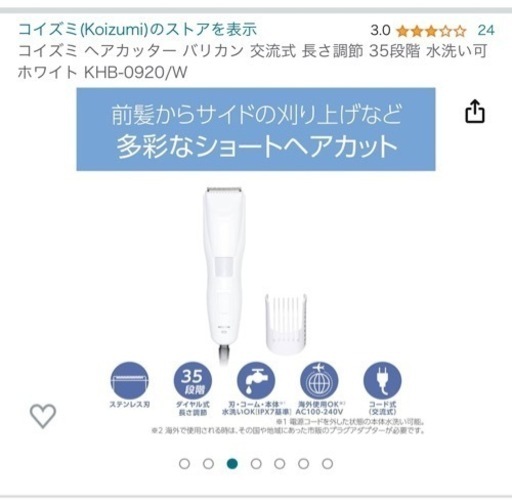The image size is (512, 500).
Task: Tap the 3.0 rating number
Action: (x=380, y=31)
